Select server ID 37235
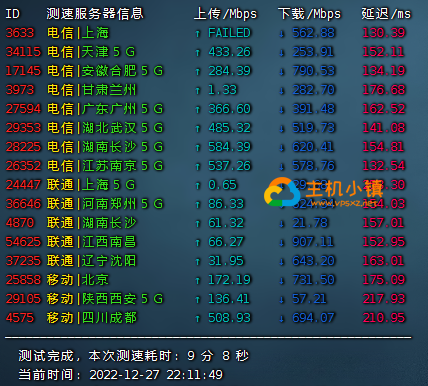 coord(23,261)
